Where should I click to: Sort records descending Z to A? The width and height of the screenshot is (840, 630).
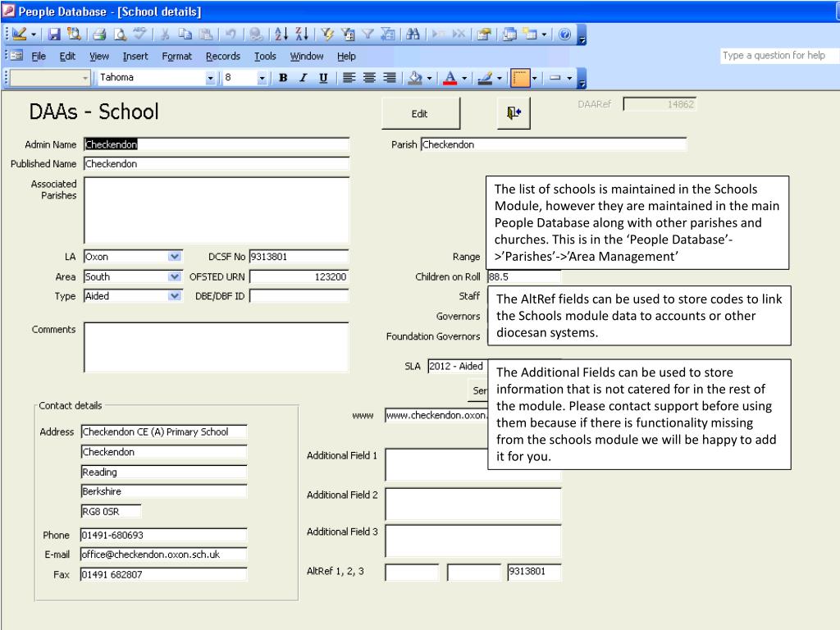point(302,34)
